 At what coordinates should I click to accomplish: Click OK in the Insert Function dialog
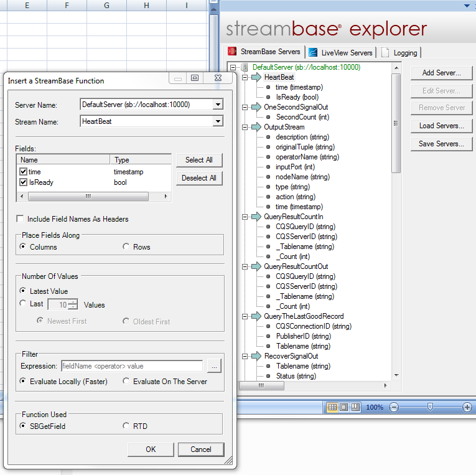tap(151, 449)
